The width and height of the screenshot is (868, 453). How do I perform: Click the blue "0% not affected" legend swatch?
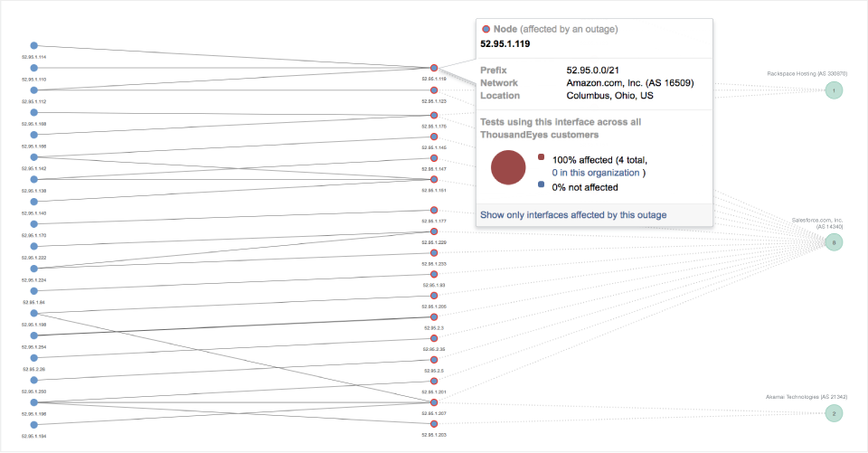tap(541, 185)
